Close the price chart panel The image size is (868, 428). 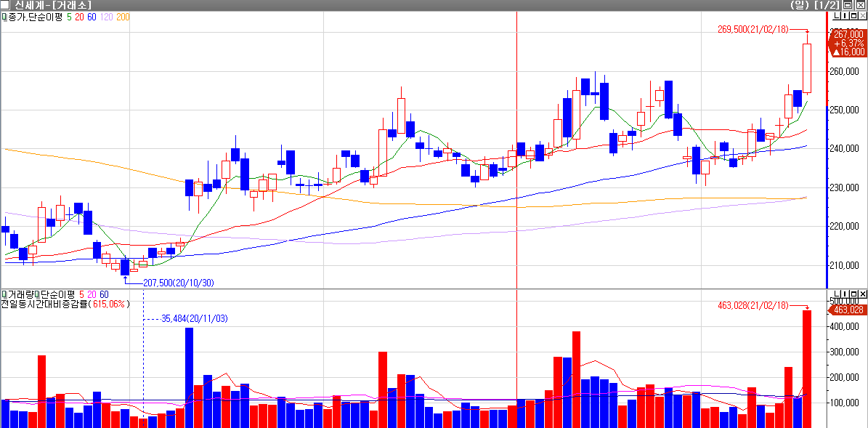tap(862, 16)
